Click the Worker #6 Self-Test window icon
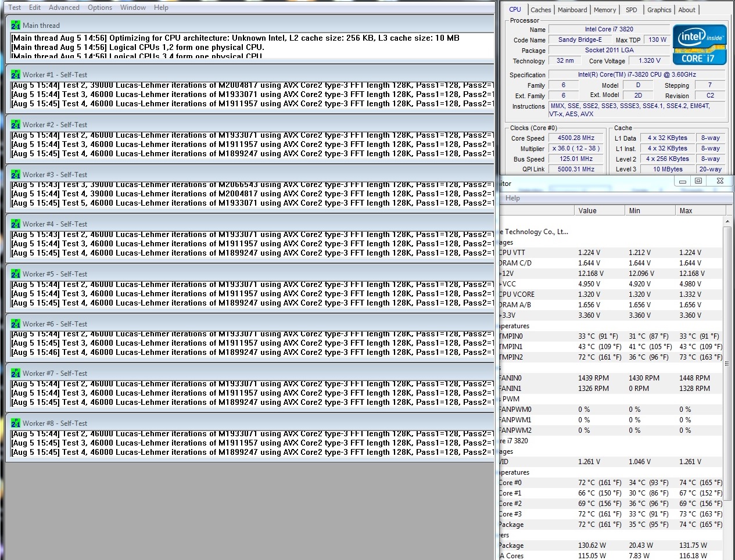The image size is (735, 560). click(x=16, y=324)
